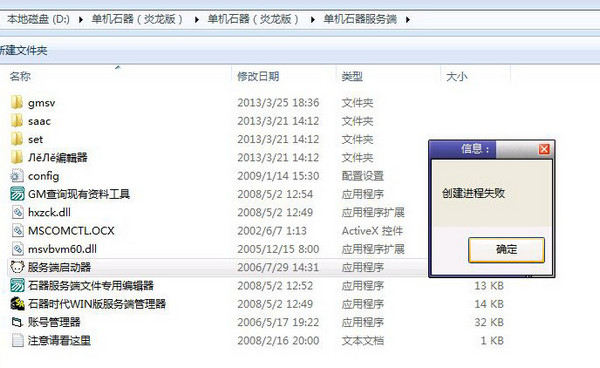The height and width of the screenshot is (368, 600).
Task: Select file name 账号管理器
Action: point(54,322)
